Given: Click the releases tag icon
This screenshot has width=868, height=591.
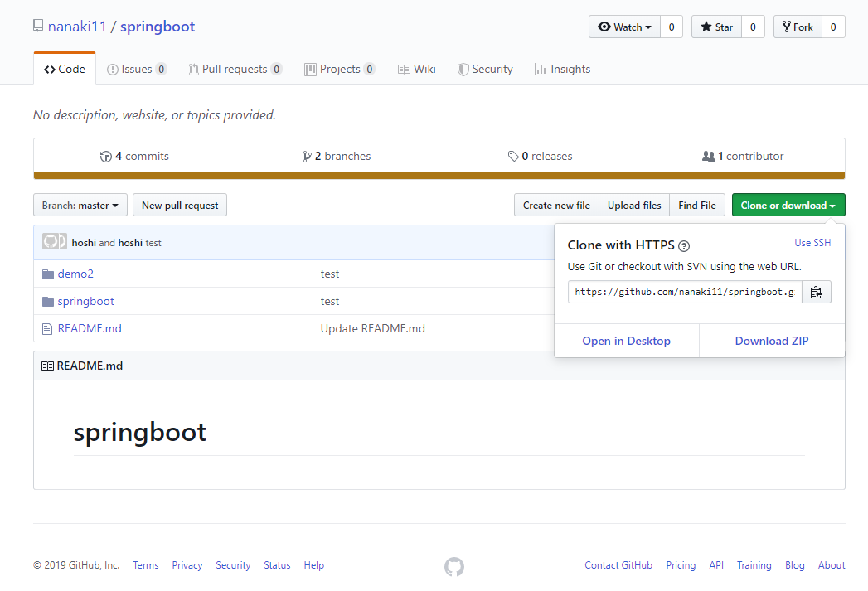Looking at the screenshot, I should pos(513,156).
